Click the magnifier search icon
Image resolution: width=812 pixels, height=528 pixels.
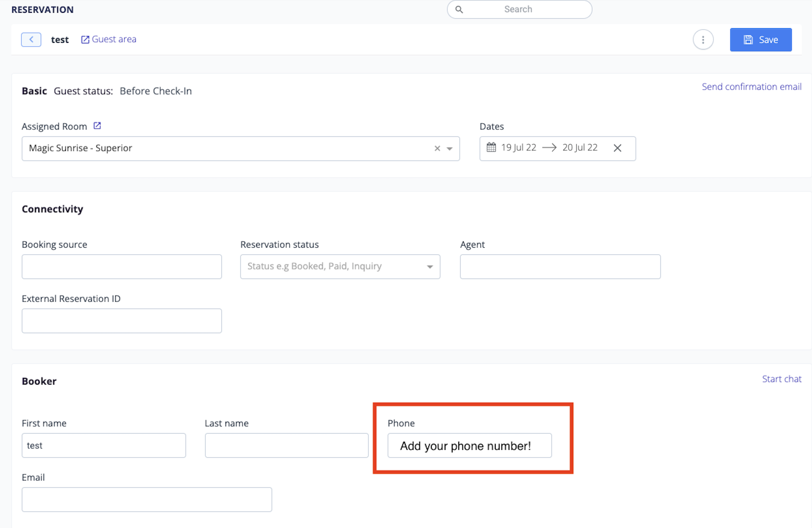pyautogui.click(x=459, y=9)
